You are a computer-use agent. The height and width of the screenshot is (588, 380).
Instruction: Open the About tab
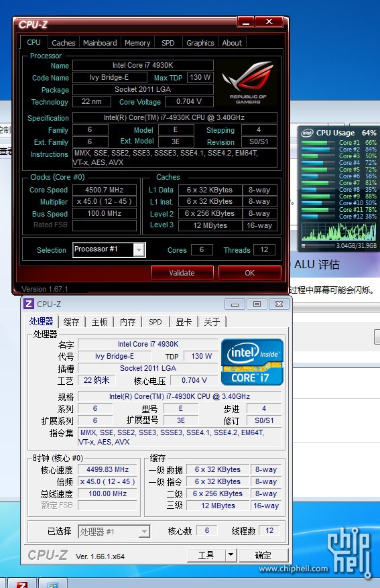pyautogui.click(x=232, y=43)
